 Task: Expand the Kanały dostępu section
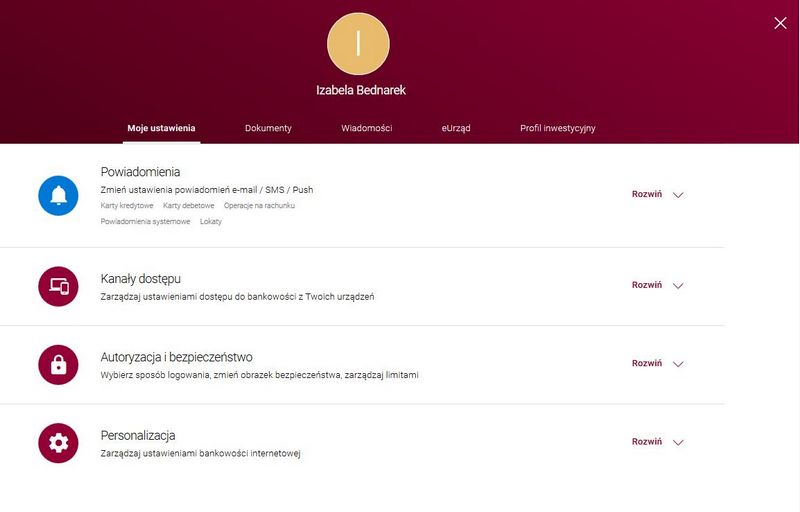657,285
